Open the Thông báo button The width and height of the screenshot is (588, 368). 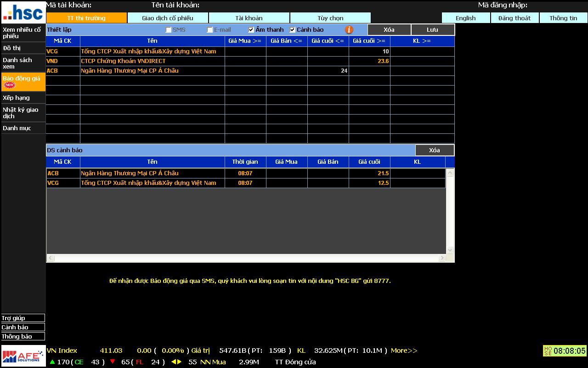pyautogui.click(x=23, y=336)
